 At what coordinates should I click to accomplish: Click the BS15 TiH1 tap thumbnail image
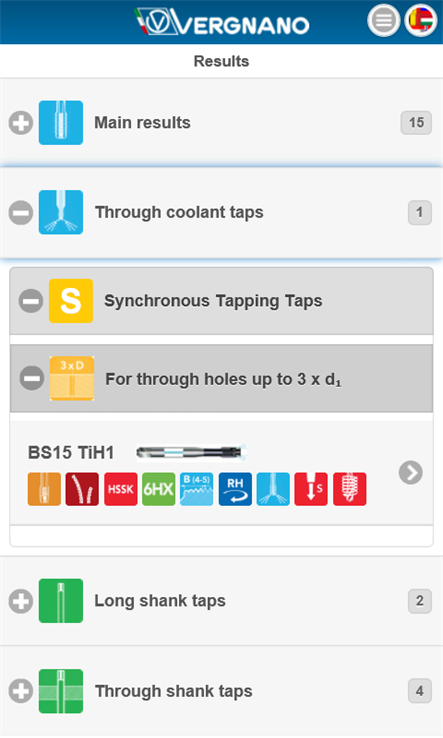point(192,453)
